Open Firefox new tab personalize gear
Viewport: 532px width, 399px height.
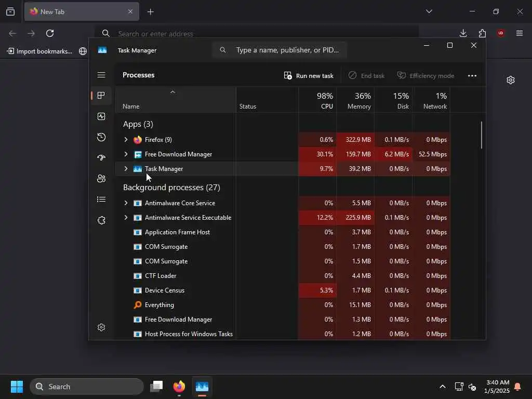pos(511,80)
